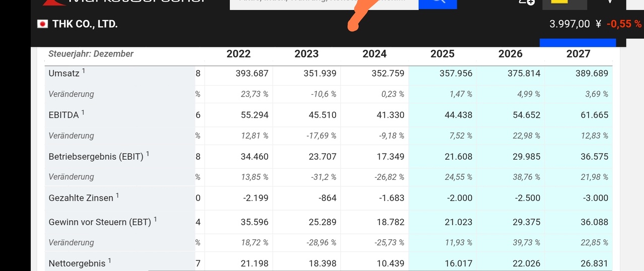Click the Steuerjahr: Dezember table header
Screen dimensions: 644x271
point(91,54)
